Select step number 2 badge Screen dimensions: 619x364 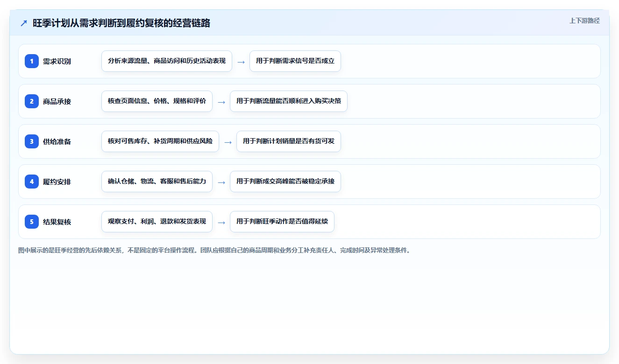(x=32, y=101)
